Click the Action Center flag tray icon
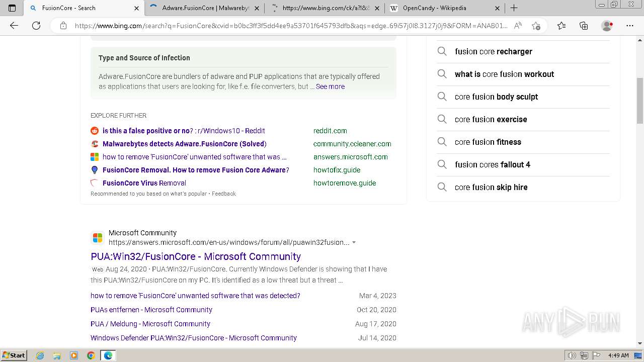The height and width of the screenshot is (362, 644). click(595, 355)
